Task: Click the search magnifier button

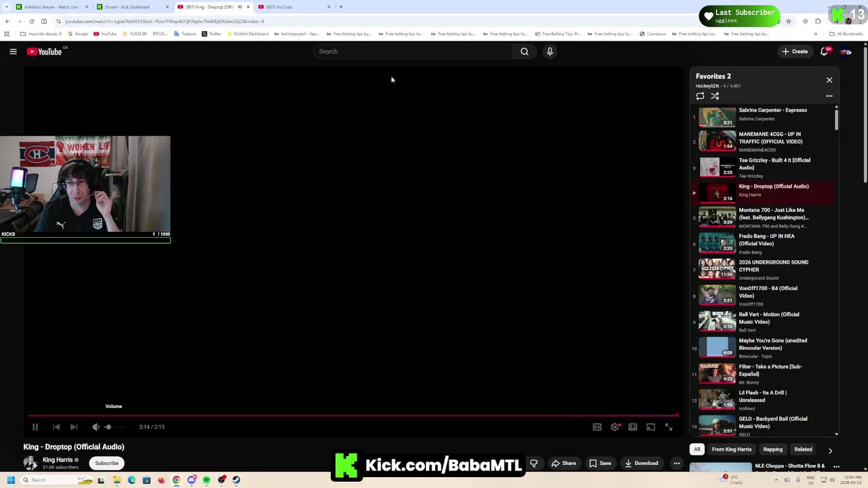Action: click(x=524, y=52)
